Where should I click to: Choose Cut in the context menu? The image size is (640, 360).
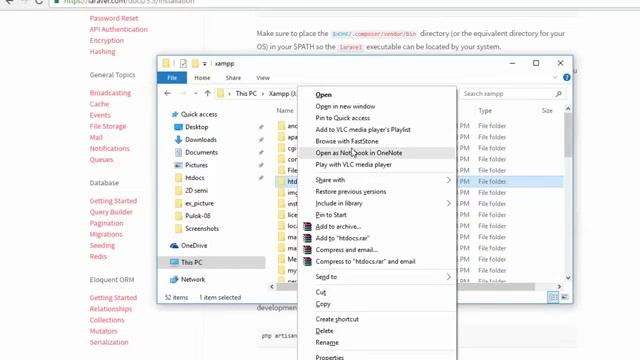320,292
